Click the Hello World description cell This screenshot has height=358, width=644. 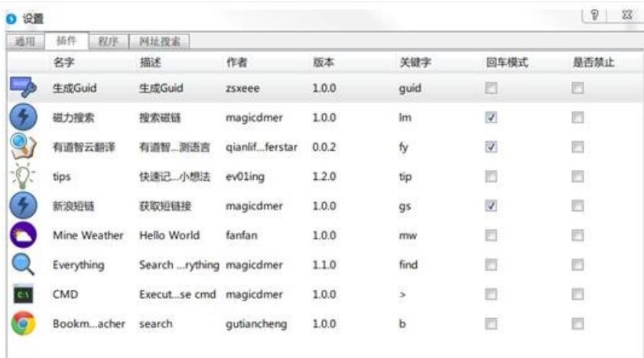click(170, 236)
